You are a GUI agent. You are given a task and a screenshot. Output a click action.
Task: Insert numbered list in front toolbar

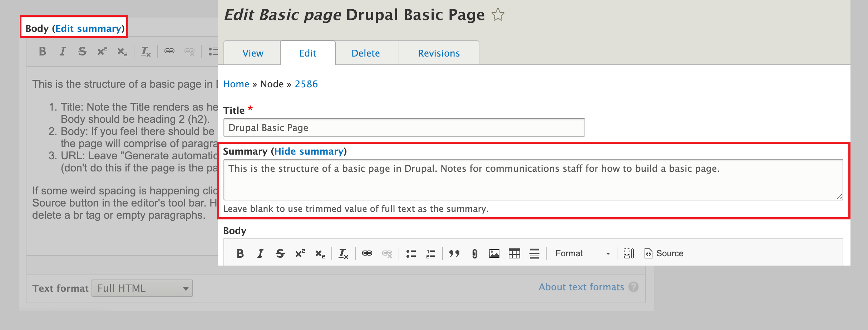[431, 253]
